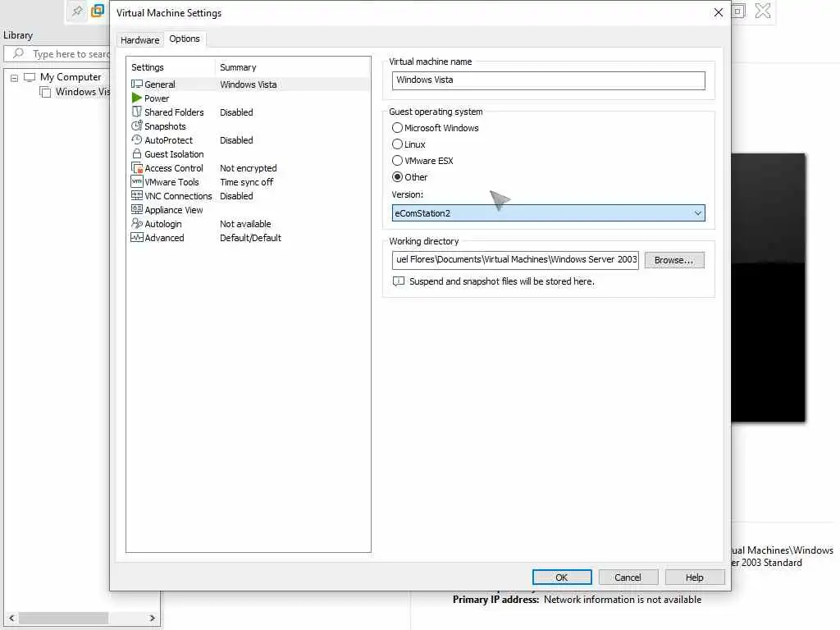Screen dimensions: 840x630
Task: Click the search magnifier icon in Library
Action: point(18,53)
